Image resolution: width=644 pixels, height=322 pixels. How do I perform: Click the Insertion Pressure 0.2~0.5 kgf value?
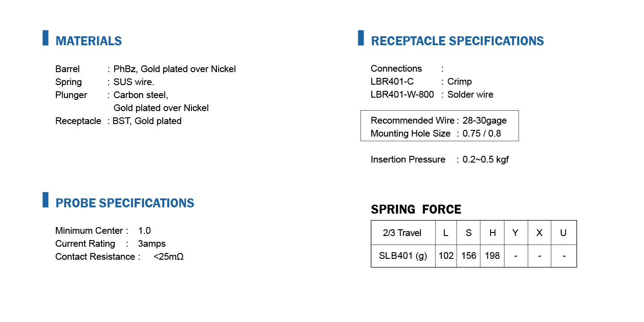486,159
